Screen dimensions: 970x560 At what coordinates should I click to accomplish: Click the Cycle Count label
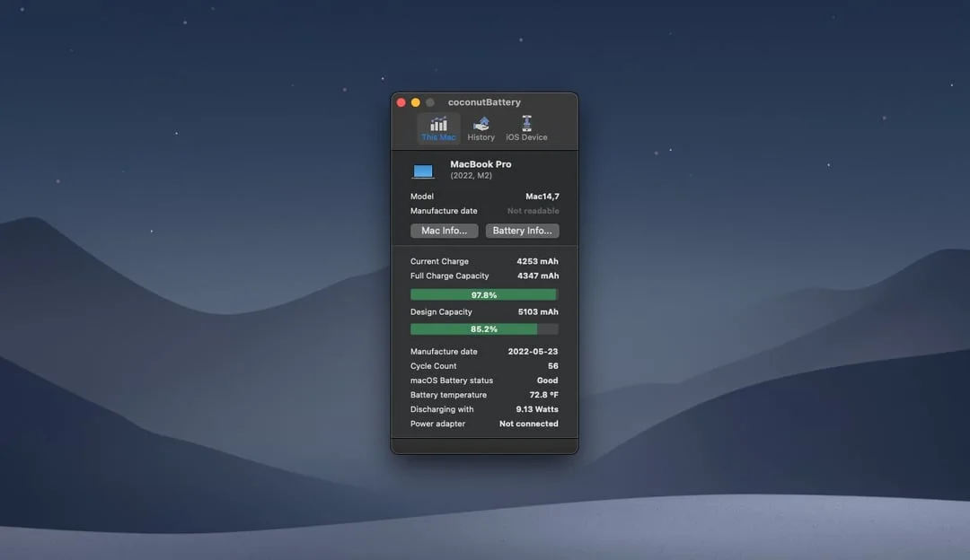click(433, 366)
